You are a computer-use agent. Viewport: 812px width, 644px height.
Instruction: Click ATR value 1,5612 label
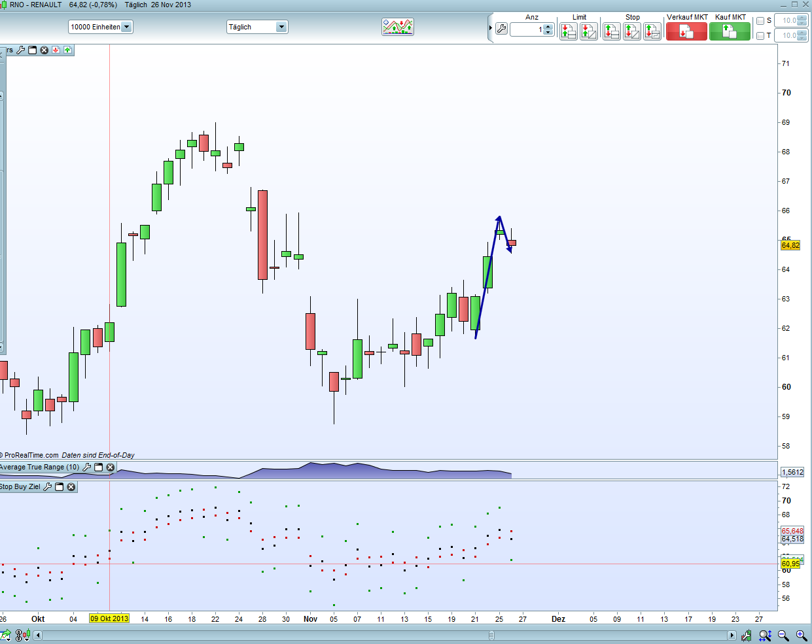pyautogui.click(x=792, y=472)
